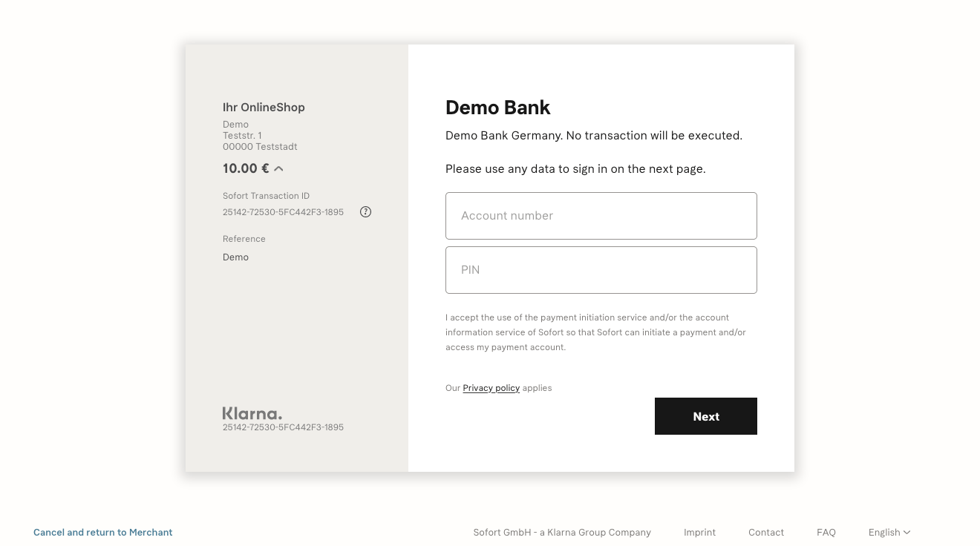Click the Ihr OnlineShop merchant name
980x546 pixels.
tap(264, 108)
